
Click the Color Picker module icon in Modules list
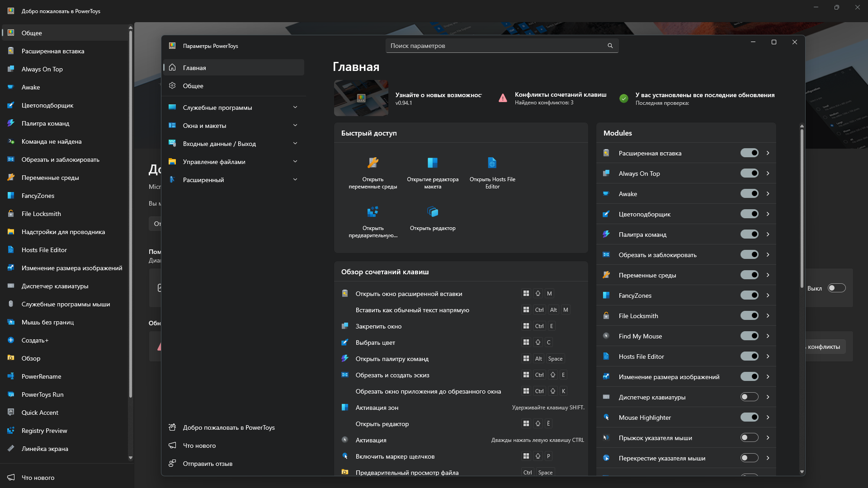coord(606,214)
